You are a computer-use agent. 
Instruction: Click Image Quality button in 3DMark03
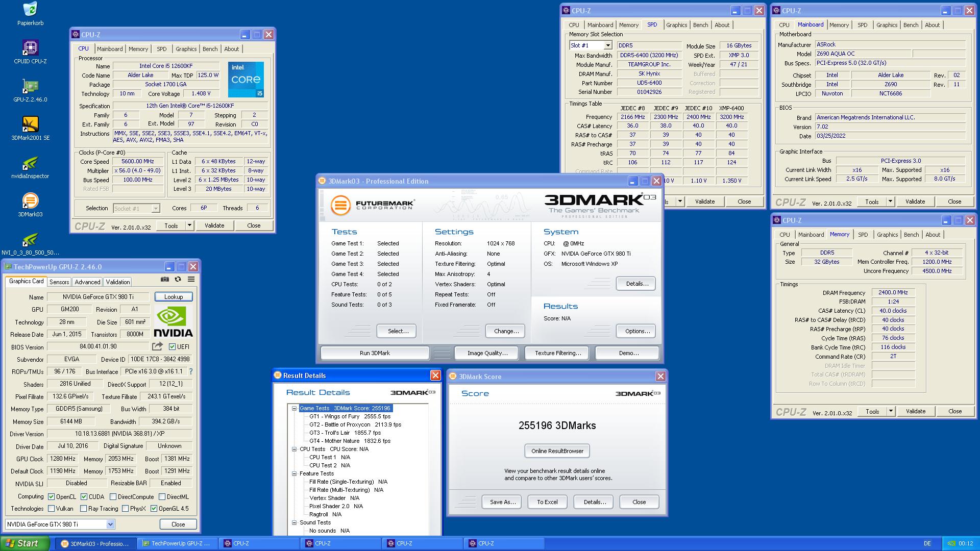coord(487,353)
